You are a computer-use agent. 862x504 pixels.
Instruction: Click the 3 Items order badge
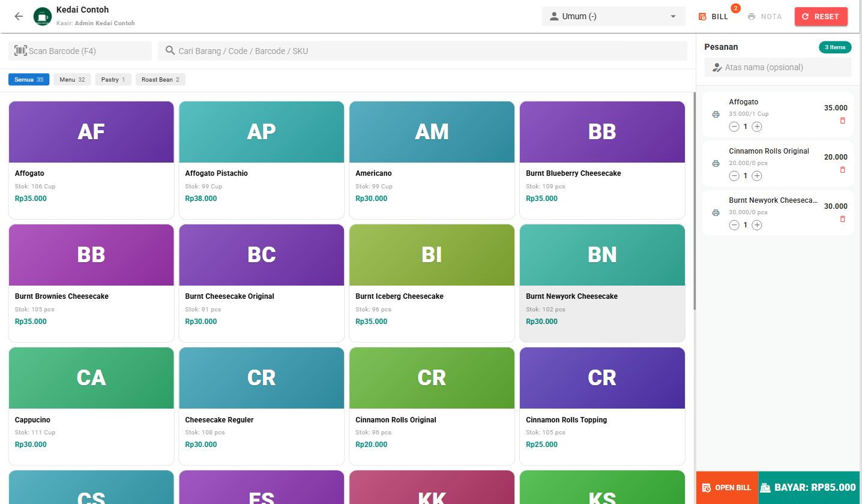[x=835, y=47]
